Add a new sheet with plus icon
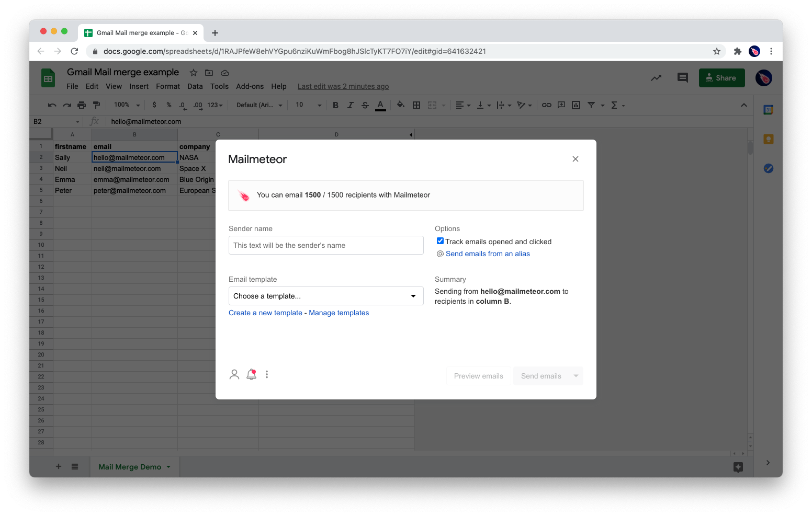The image size is (812, 516). pyautogui.click(x=59, y=466)
